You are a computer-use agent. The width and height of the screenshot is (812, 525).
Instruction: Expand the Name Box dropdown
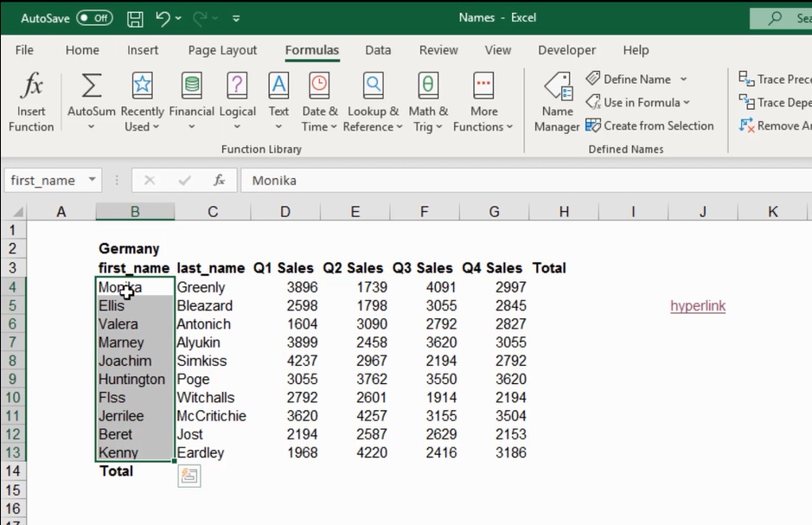point(94,180)
